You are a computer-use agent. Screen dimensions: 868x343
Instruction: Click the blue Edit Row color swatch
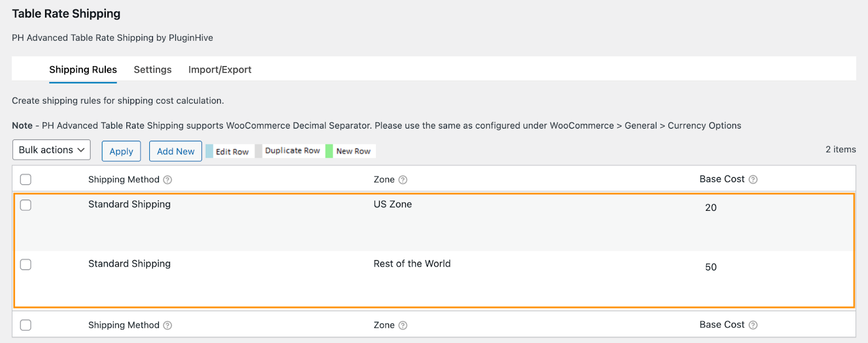pyautogui.click(x=209, y=151)
